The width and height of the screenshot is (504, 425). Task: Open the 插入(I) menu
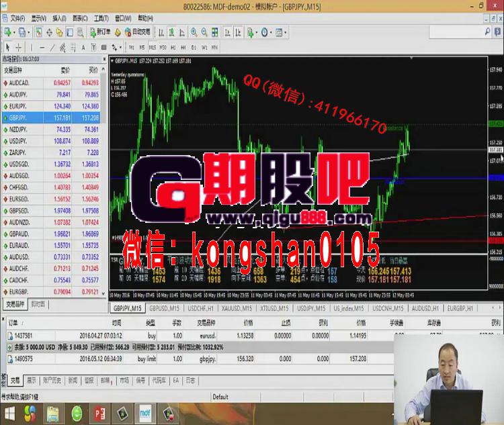click(x=59, y=18)
